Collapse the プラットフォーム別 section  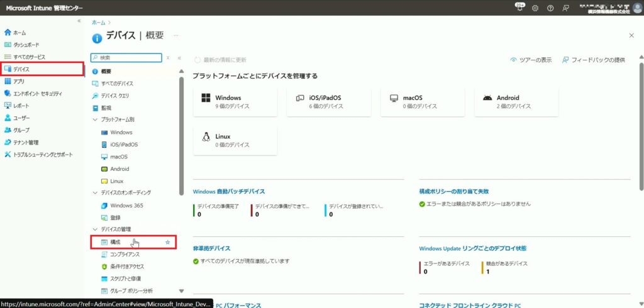[x=96, y=119]
